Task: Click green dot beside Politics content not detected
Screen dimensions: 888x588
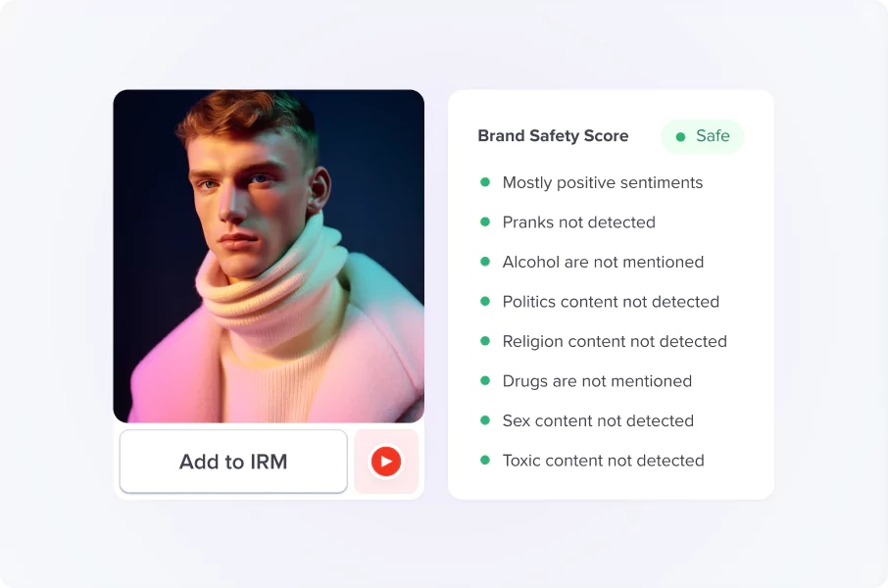Action: point(485,301)
